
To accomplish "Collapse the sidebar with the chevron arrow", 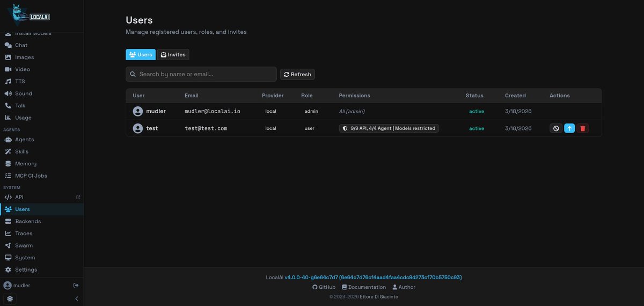I will pos(76,298).
